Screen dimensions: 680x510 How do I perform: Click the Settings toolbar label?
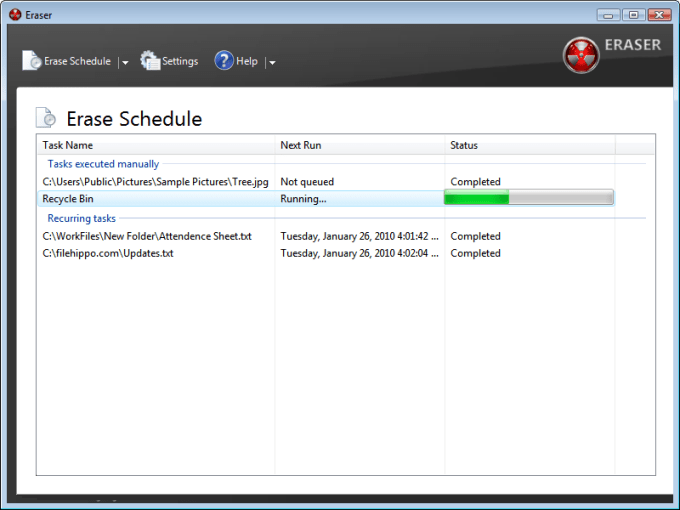[x=180, y=61]
